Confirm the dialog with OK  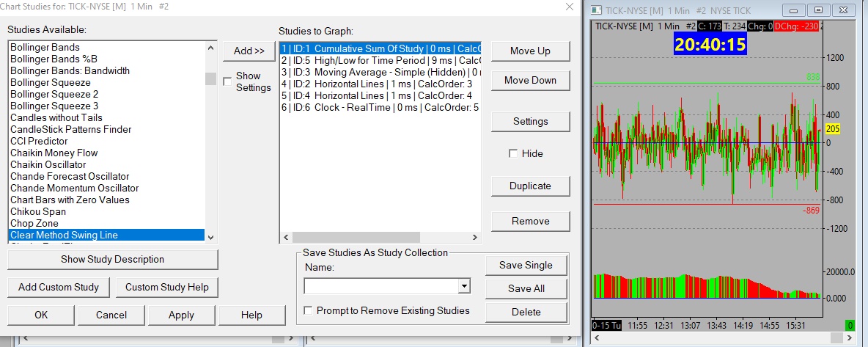(42, 315)
